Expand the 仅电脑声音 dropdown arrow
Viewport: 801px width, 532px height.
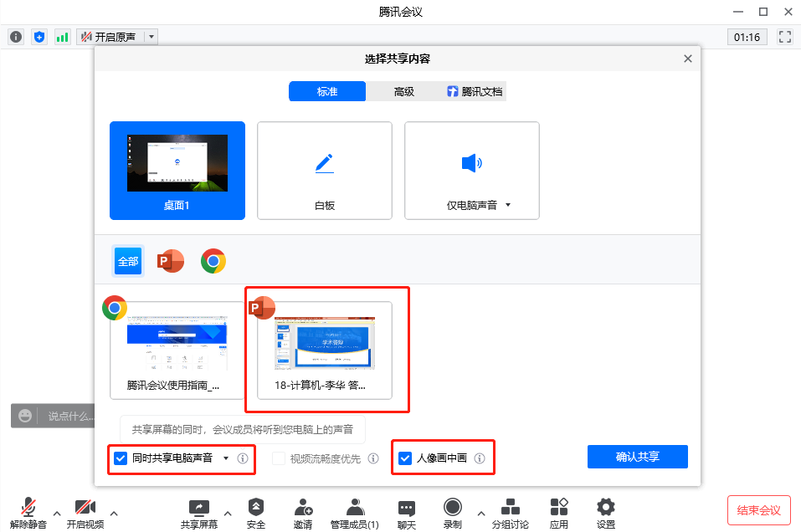pos(508,205)
